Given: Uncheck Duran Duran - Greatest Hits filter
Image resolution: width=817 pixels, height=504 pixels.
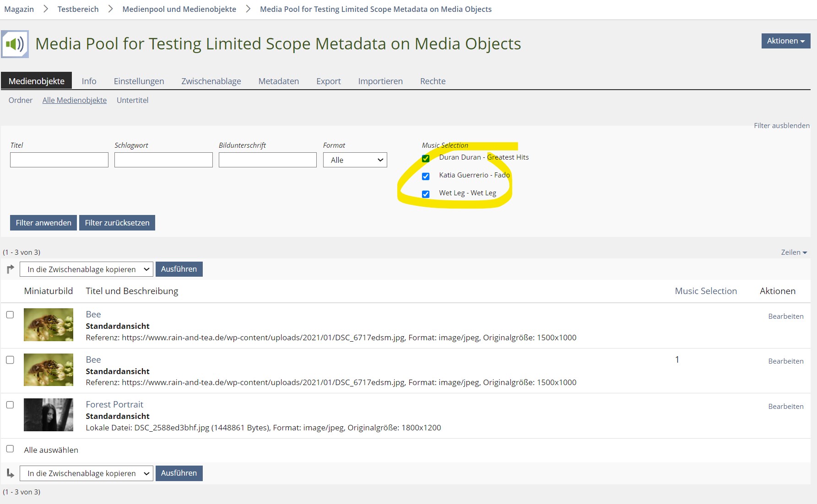Looking at the screenshot, I should (426, 158).
